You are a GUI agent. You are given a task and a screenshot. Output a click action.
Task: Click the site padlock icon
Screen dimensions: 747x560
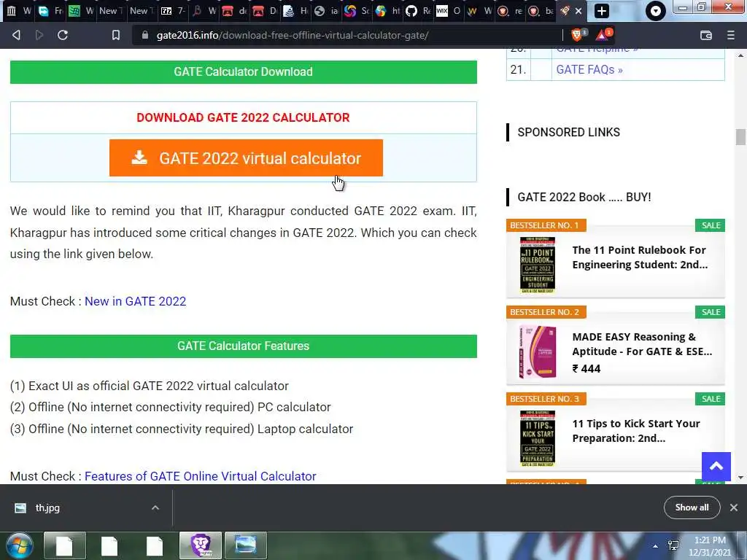click(145, 35)
